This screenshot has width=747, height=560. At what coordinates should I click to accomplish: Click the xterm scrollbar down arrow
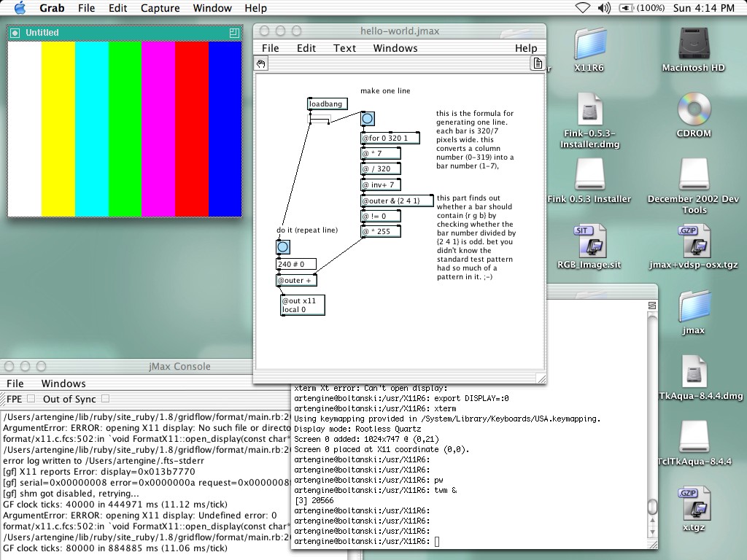point(652,532)
